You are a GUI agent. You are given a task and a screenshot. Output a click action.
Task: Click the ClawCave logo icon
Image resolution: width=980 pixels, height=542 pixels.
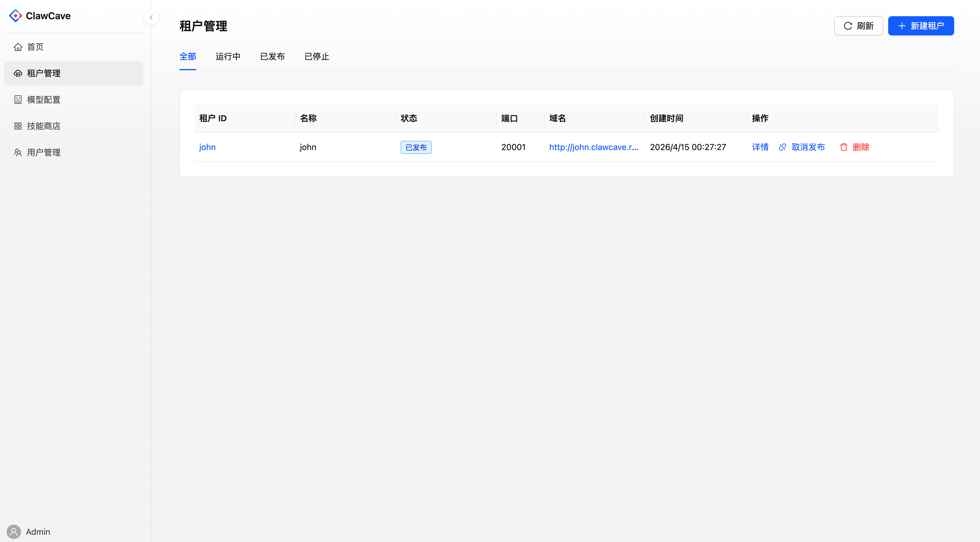coord(15,16)
